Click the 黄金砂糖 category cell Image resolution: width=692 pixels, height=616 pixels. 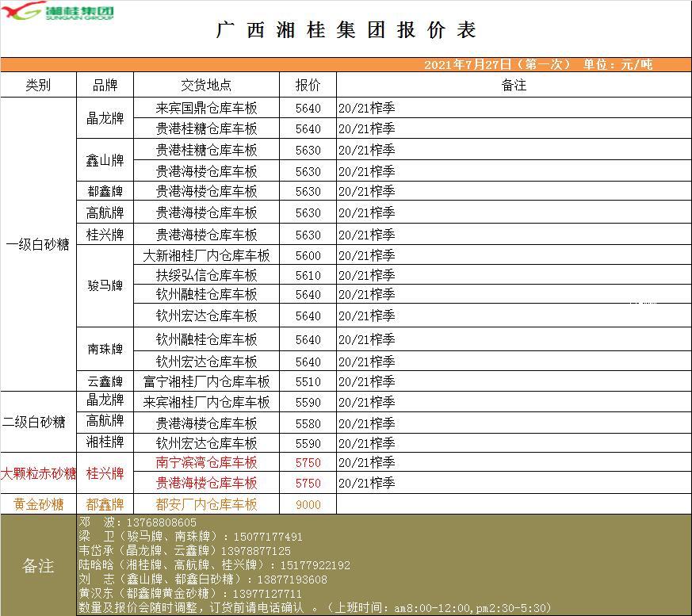pos(38,504)
